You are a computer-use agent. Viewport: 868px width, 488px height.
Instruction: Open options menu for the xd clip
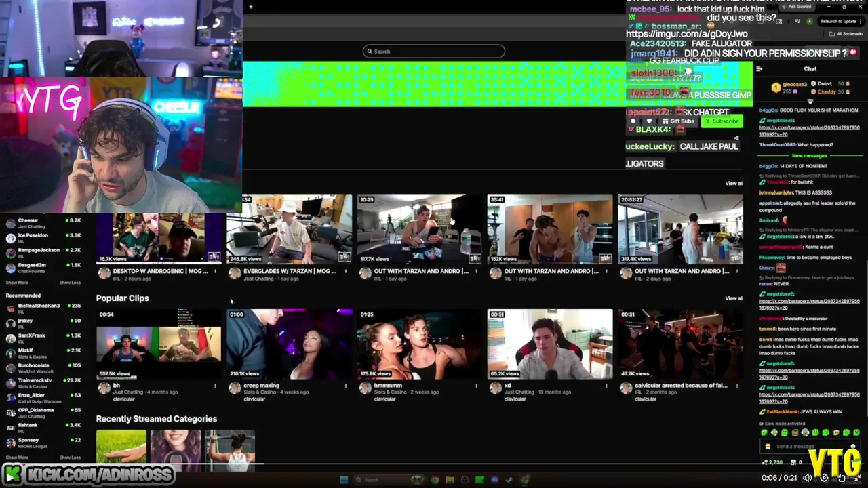(x=606, y=386)
